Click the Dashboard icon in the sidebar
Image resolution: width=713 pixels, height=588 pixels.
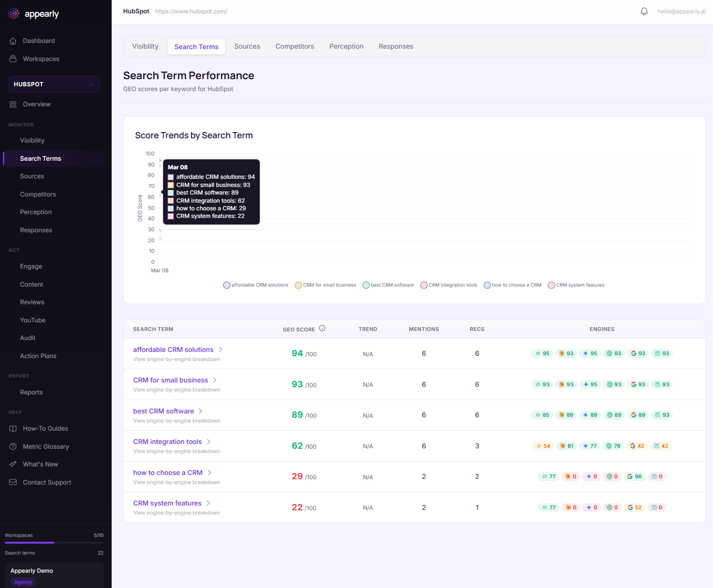click(13, 41)
